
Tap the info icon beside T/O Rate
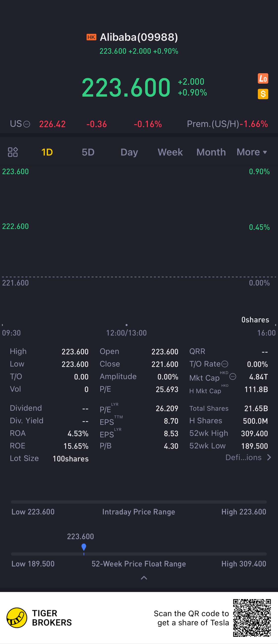click(225, 364)
